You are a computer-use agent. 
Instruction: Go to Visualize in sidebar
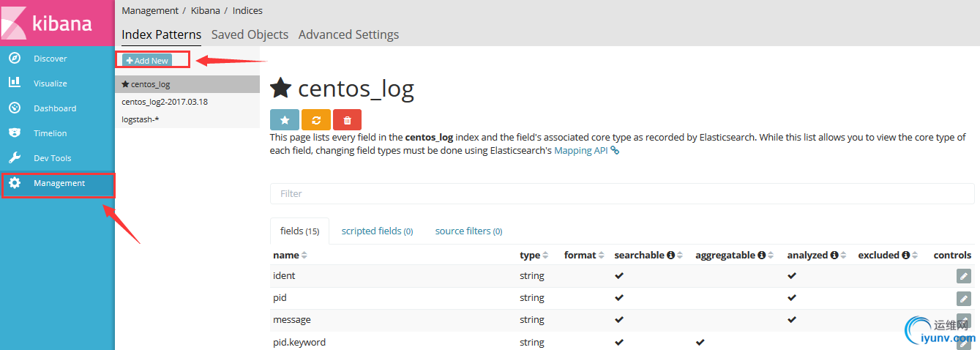(x=50, y=83)
